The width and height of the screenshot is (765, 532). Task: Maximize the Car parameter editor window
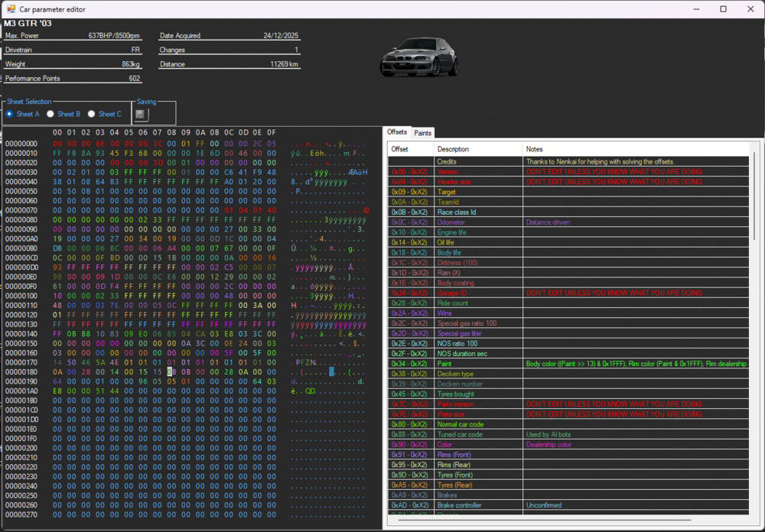coord(723,9)
